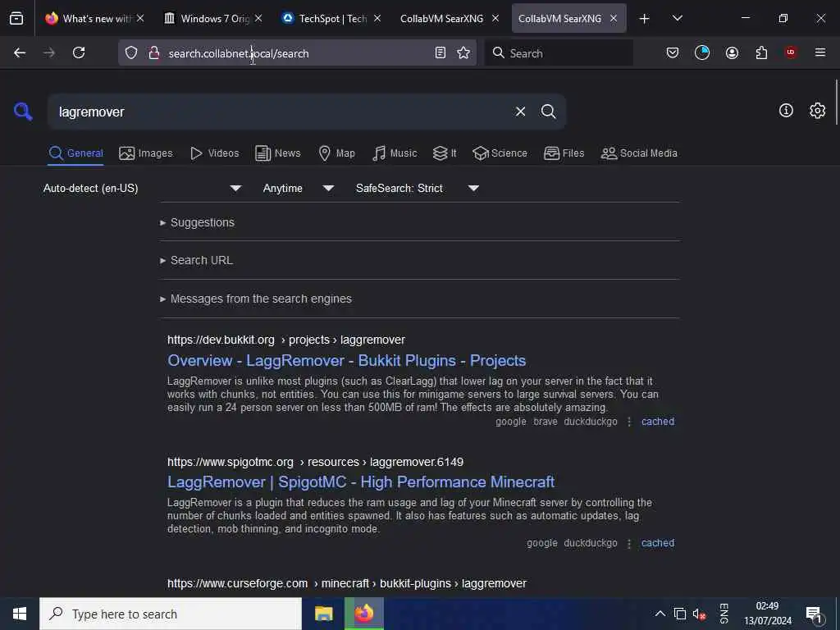Image resolution: width=840 pixels, height=630 pixels.
Task: Toggle reader view in address bar
Action: pos(441,52)
